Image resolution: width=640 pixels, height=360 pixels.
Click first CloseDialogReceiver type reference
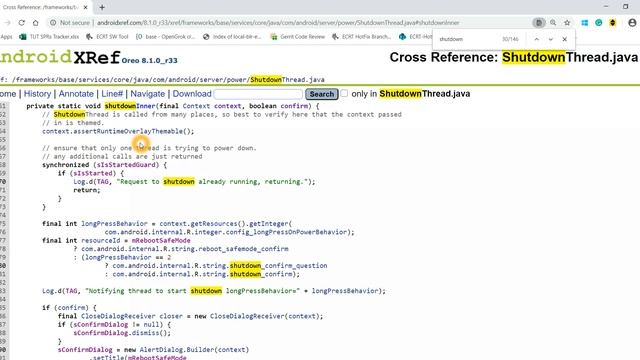click(x=118, y=316)
